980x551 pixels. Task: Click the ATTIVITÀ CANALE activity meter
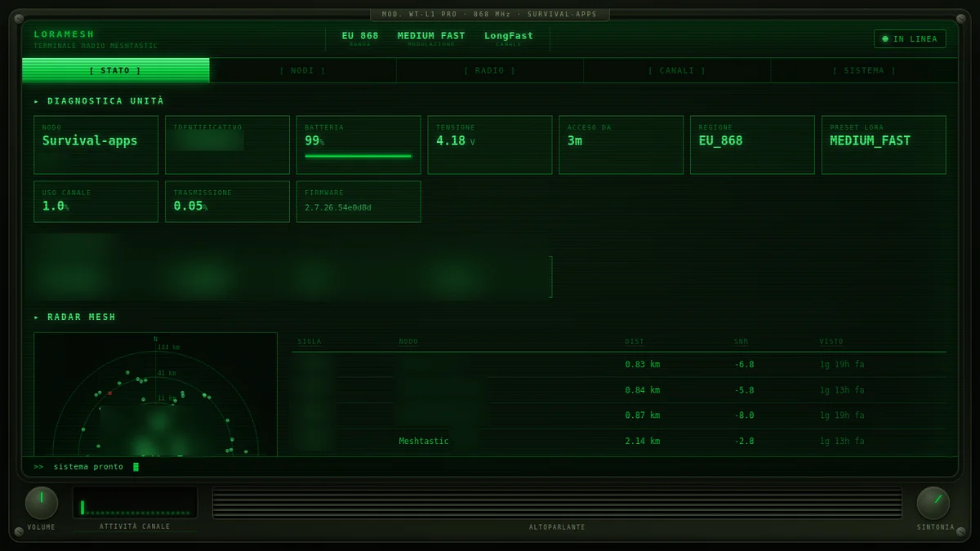[x=136, y=503]
